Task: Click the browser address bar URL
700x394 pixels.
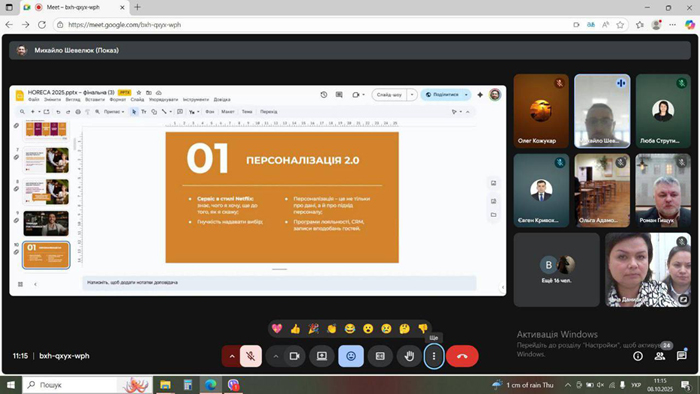Action: pos(125,25)
